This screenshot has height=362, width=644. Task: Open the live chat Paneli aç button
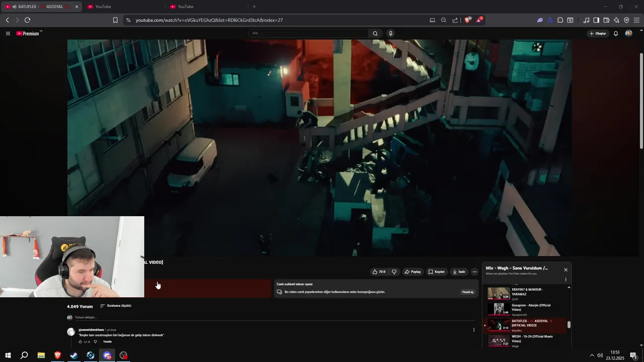468,292
